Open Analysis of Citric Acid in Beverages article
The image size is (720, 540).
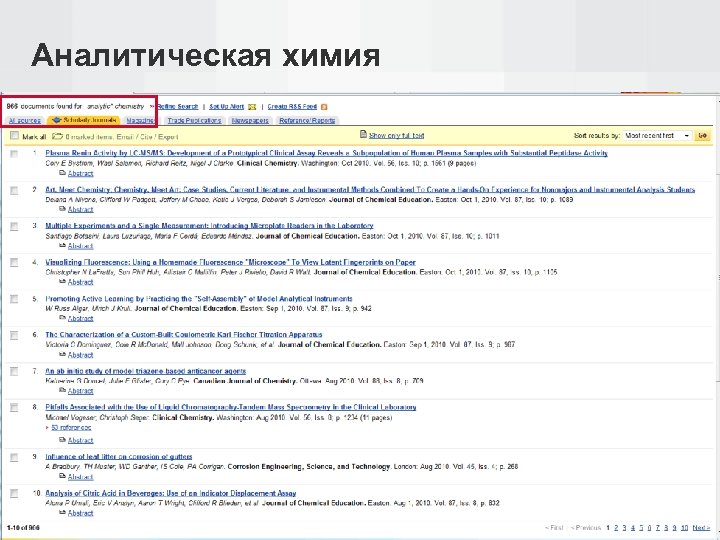coord(170,493)
